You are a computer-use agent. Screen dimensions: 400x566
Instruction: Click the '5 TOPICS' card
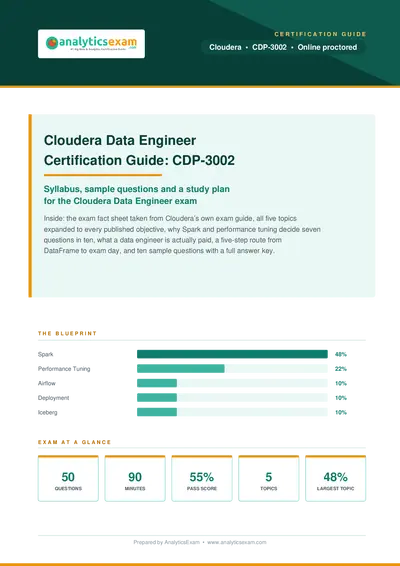tap(269, 479)
